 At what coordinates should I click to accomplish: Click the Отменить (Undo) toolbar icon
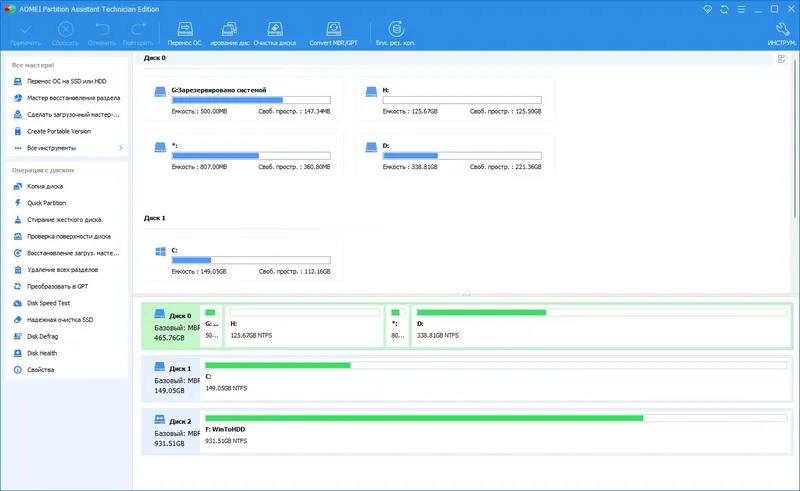[x=102, y=34]
